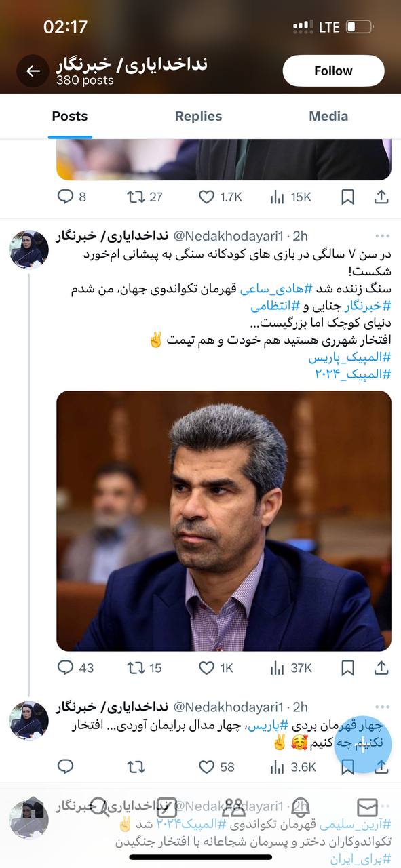Screen dimensions: 401x868
Task: Open messages envelope in bottom bar
Action: pyautogui.click(x=367, y=807)
